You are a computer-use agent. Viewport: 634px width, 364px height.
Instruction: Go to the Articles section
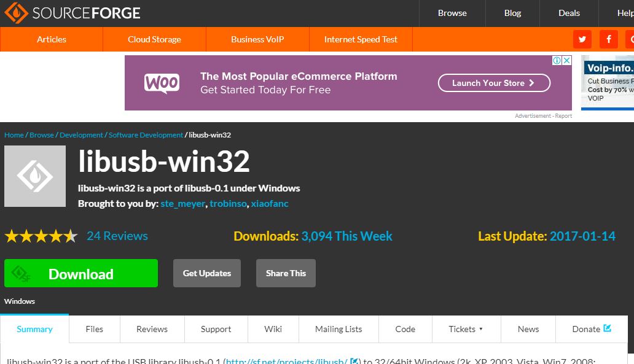(x=52, y=39)
